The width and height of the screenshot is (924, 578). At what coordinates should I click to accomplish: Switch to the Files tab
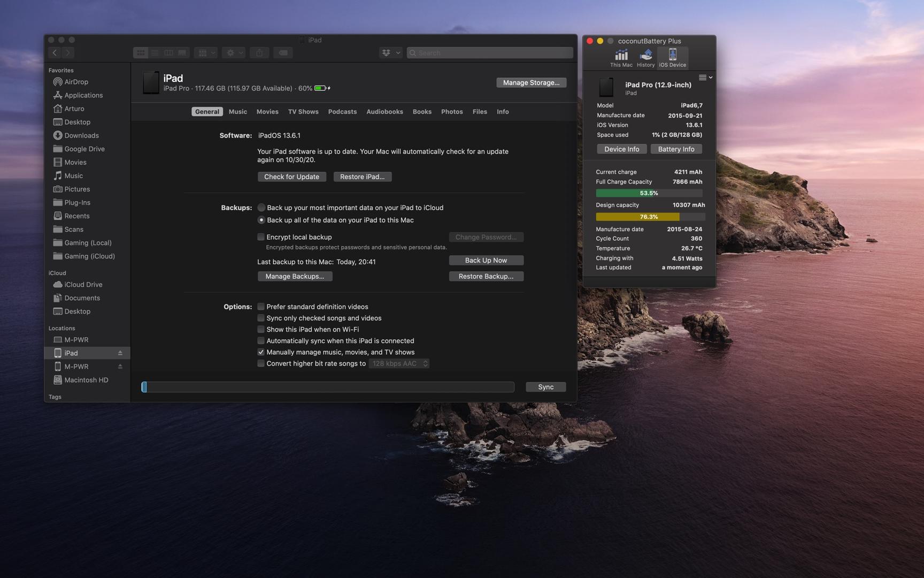click(x=480, y=112)
